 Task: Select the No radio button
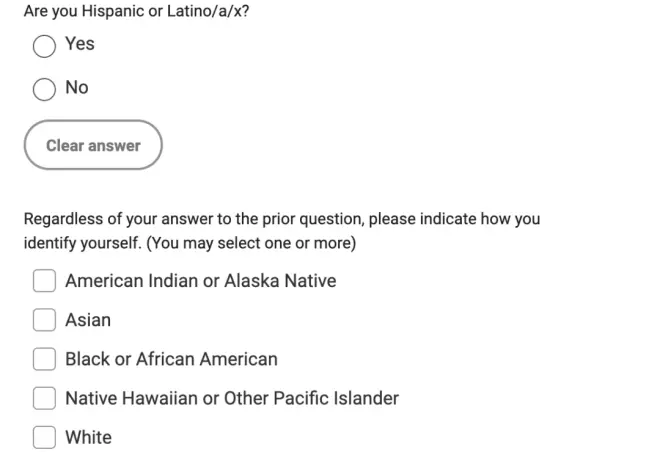click(x=44, y=89)
